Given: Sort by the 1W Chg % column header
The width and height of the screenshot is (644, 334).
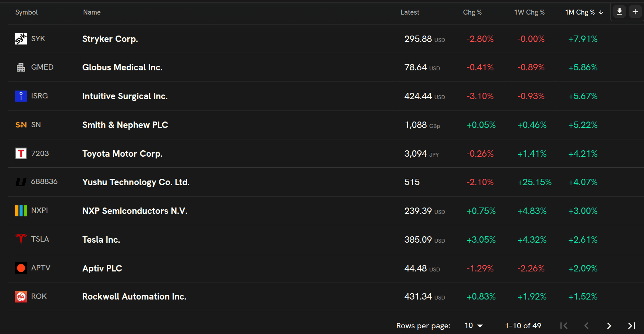Looking at the screenshot, I should [x=529, y=12].
